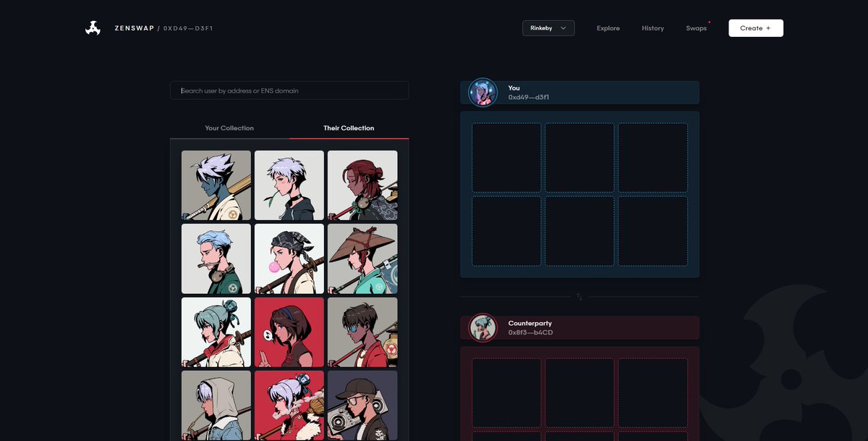Switch to Your Collection tab
This screenshot has height=441, width=868.
click(229, 128)
